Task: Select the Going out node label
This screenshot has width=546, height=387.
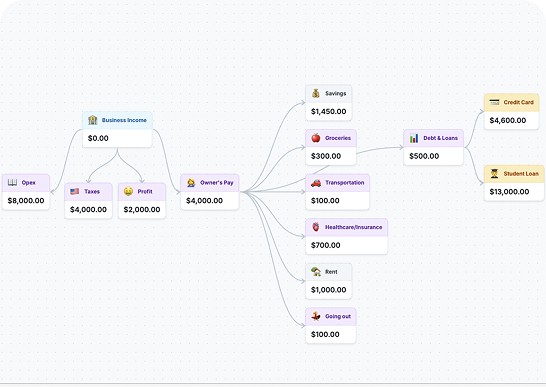Action: (x=338, y=316)
